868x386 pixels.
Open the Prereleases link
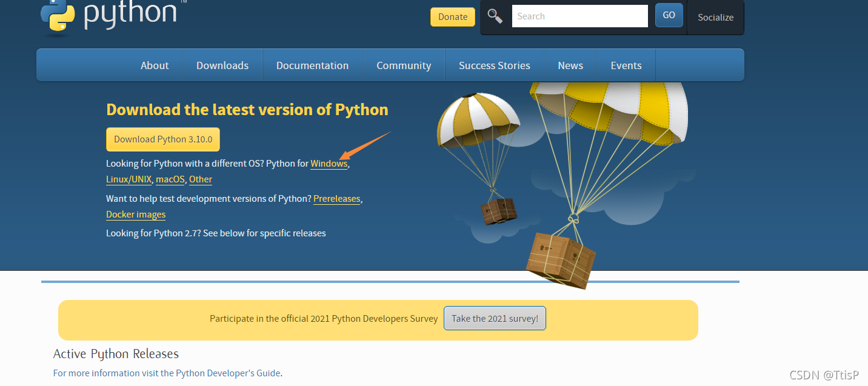(x=337, y=199)
